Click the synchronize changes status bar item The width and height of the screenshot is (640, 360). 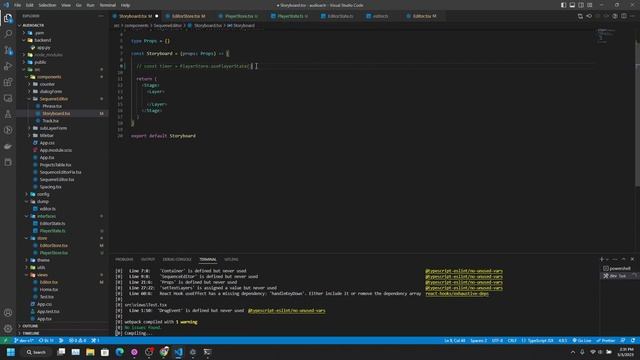click(46, 340)
